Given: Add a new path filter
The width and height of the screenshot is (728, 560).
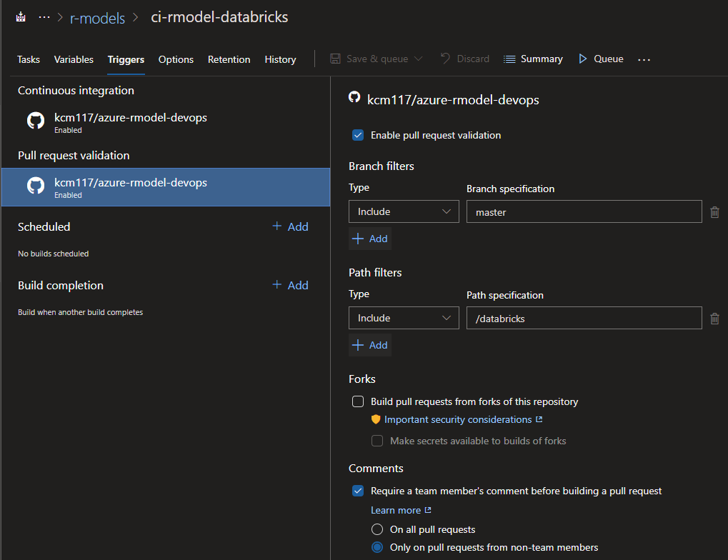Looking at the screenshot, I should pos(370,345).
